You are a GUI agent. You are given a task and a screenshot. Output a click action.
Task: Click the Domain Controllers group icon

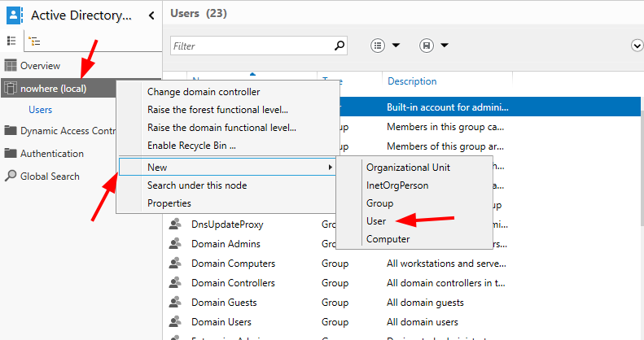(175, 282)
